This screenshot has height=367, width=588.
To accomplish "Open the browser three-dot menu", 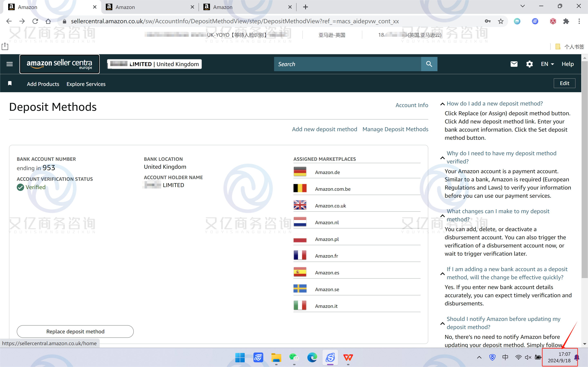I will coord(579,21).
